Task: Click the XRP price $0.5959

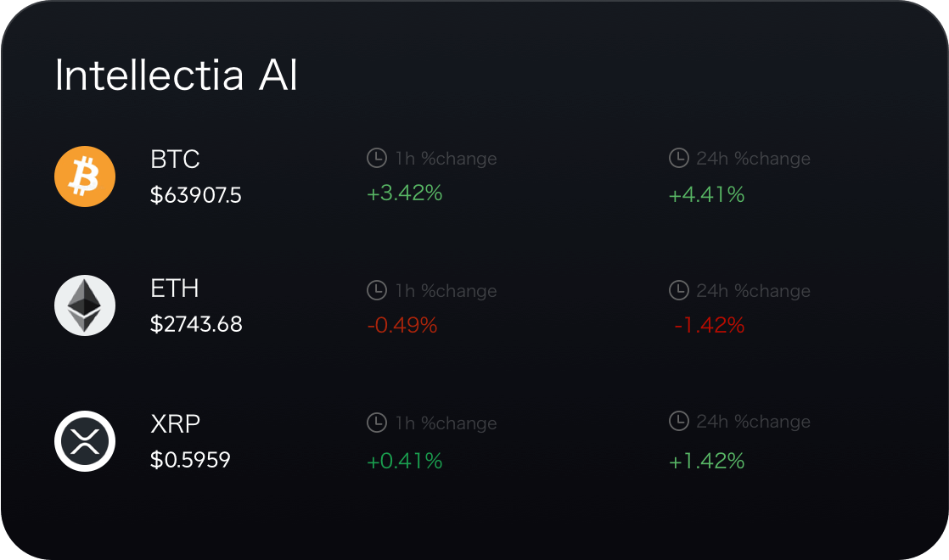Action: coord(189,458)
